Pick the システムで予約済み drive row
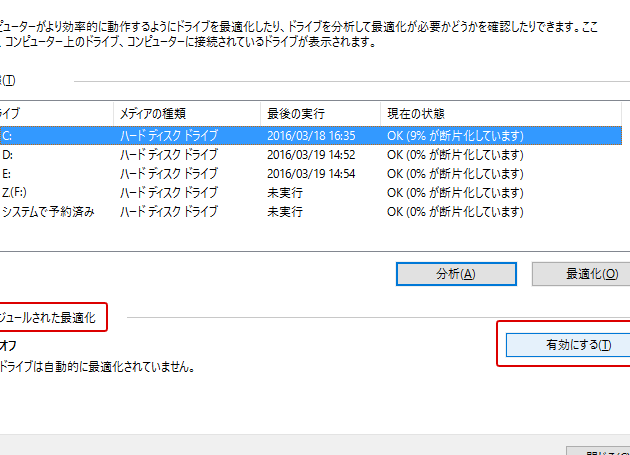The image size is (630, 455). click(x=48, y=211)
